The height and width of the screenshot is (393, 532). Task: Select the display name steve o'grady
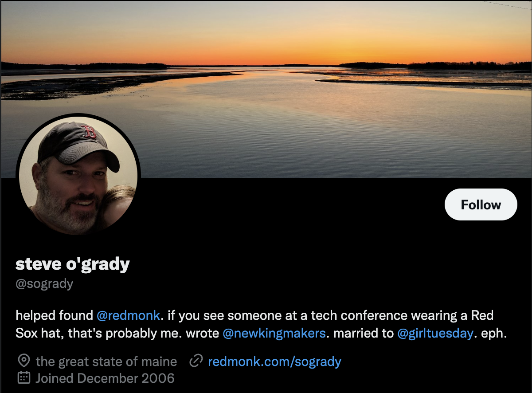(73, 264)
